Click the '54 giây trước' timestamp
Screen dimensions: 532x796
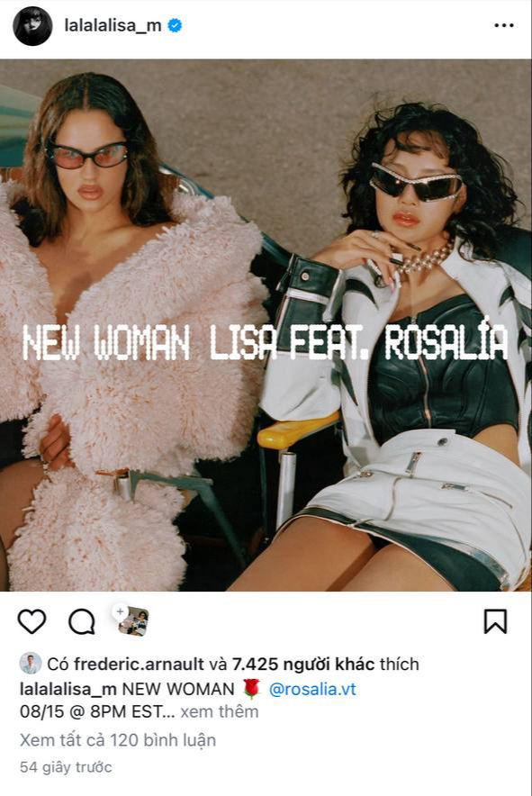point(66,767)
